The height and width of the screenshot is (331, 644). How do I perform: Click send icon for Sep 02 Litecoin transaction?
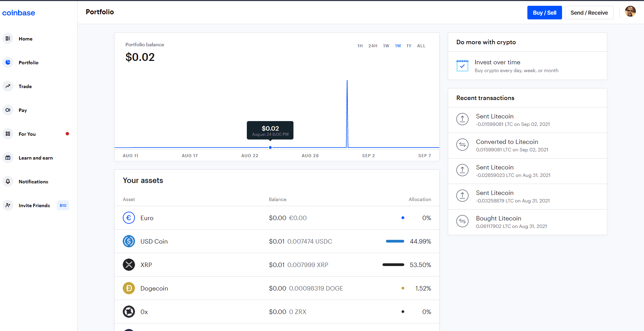click(x=462, y=119)
